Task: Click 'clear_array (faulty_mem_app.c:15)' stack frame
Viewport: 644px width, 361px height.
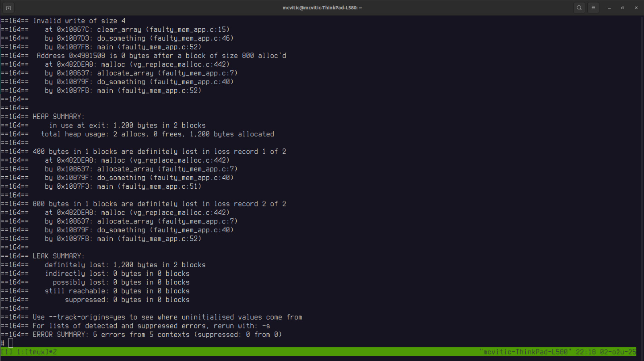Action: (163, 29)
